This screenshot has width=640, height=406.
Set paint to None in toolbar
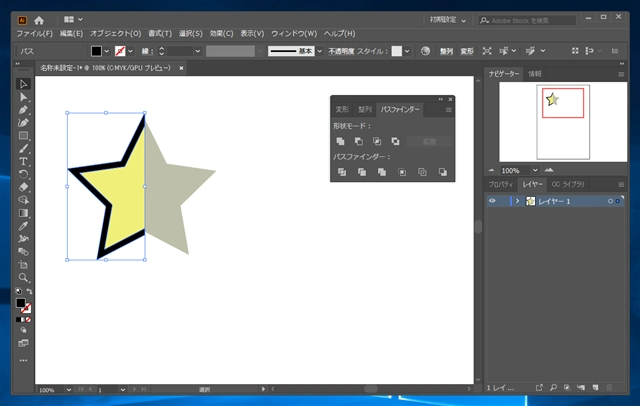[x=28, y=319]
